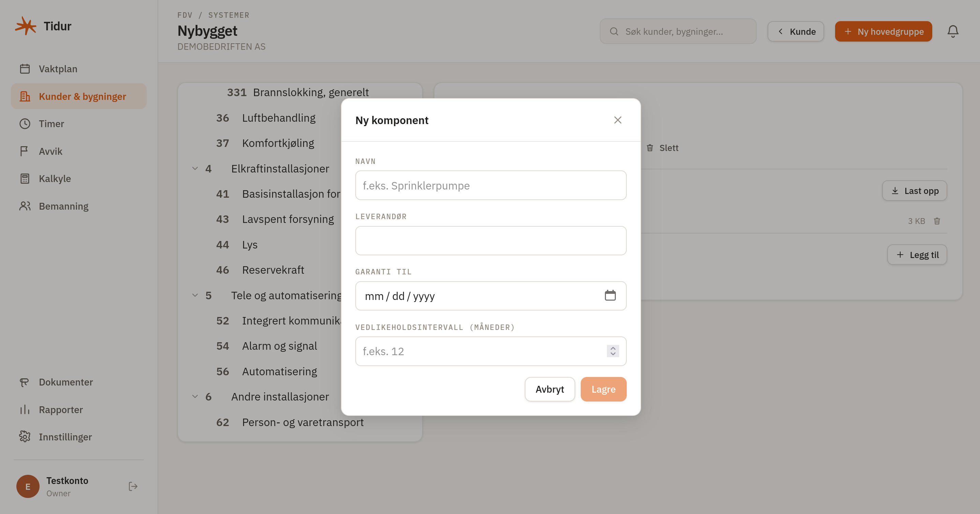Select 41 Basisinstallasjon row
Screen dimensions: 980x514
tap(278, 194)
